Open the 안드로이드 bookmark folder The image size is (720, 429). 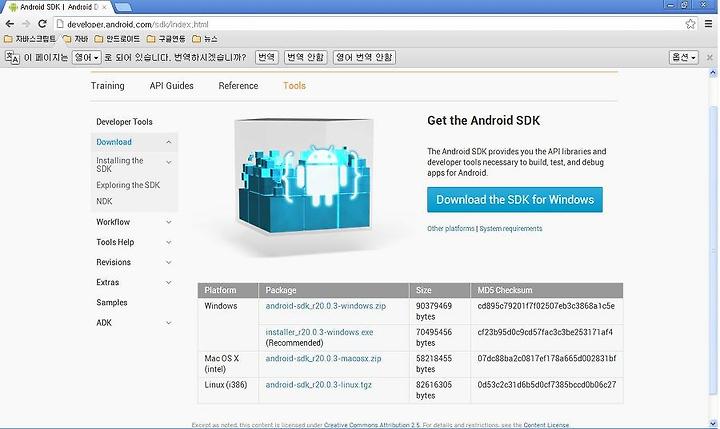117,39
